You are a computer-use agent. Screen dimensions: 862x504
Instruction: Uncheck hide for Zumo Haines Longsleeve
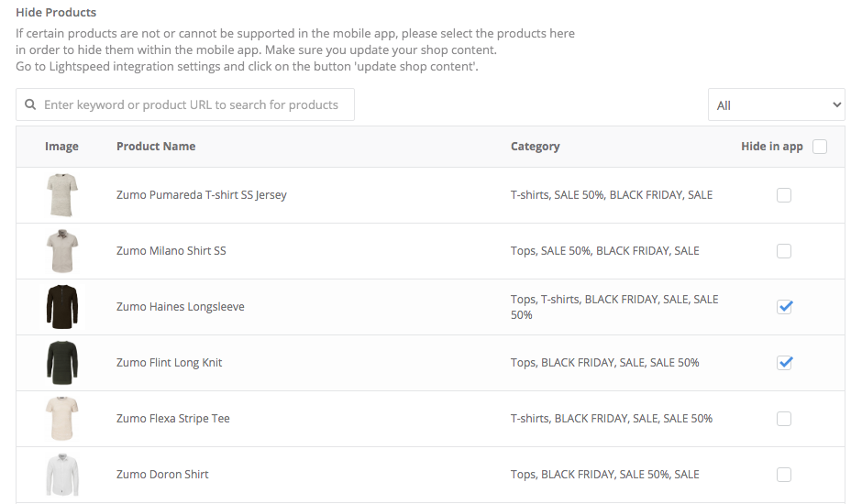[x=784, y=307]
